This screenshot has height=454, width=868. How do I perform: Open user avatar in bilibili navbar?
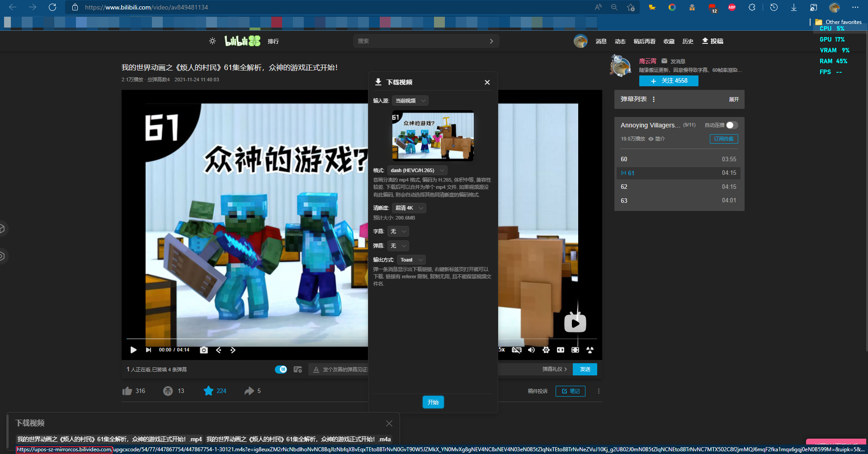[580, 41]
